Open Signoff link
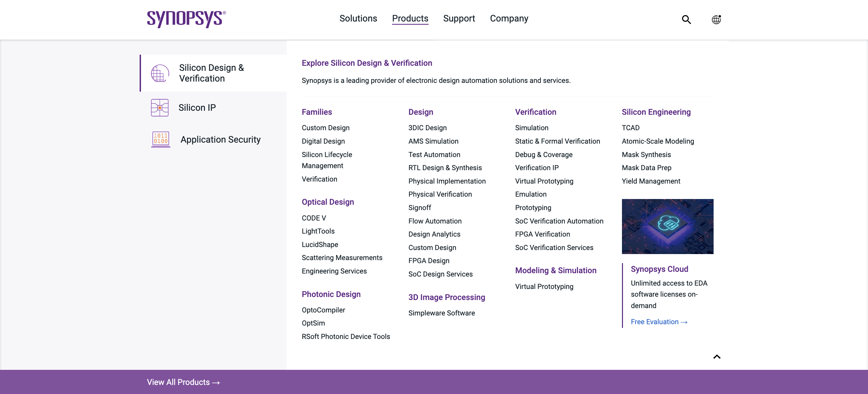This screenshot has height=394, width=868. (420, 208)
